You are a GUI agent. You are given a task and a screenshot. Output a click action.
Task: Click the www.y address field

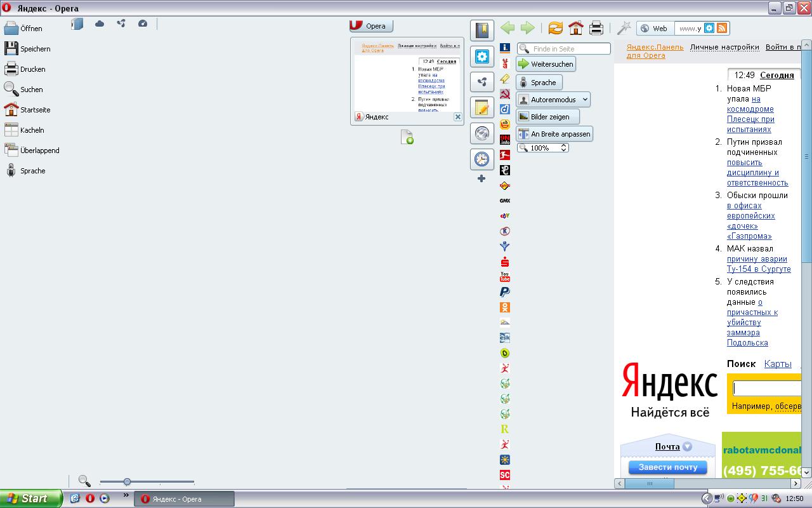click(x=690, y=28)
